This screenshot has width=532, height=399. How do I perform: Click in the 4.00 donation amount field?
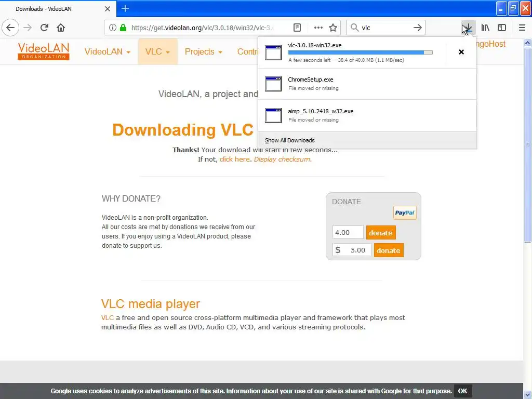(348, 232)
